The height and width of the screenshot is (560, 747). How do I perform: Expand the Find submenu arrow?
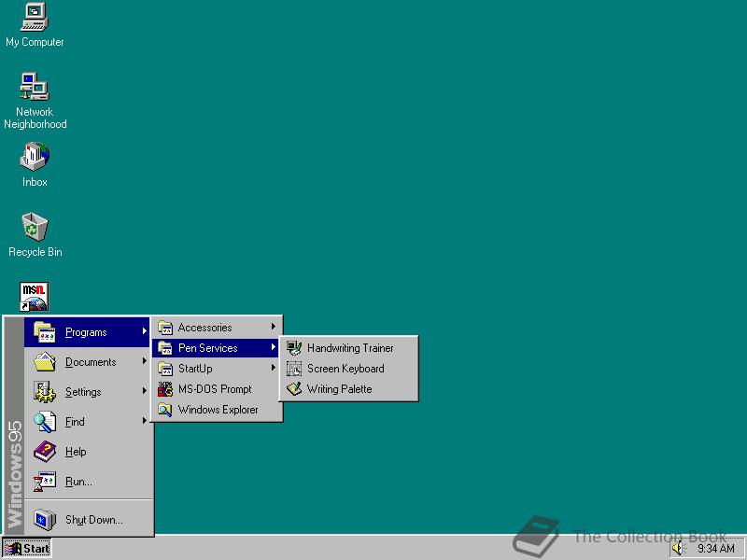pyautogui.click(x=145, y=421)
